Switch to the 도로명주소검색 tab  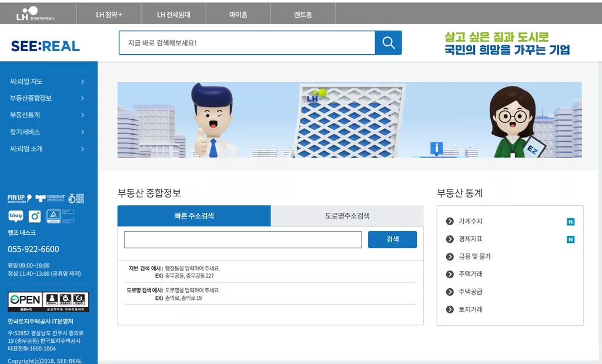(347, 216)
